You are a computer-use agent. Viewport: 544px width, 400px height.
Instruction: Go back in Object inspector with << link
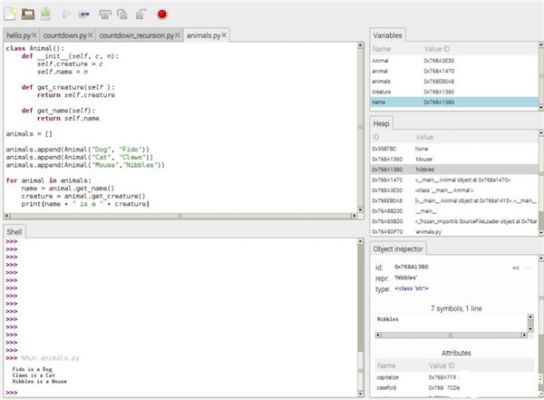pyautogui.click(x=516, y=268)
